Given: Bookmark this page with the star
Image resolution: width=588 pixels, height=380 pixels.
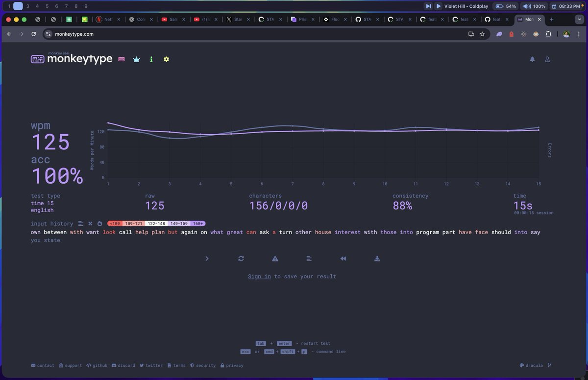Looking at the screenshot, I should coord(482,34).
